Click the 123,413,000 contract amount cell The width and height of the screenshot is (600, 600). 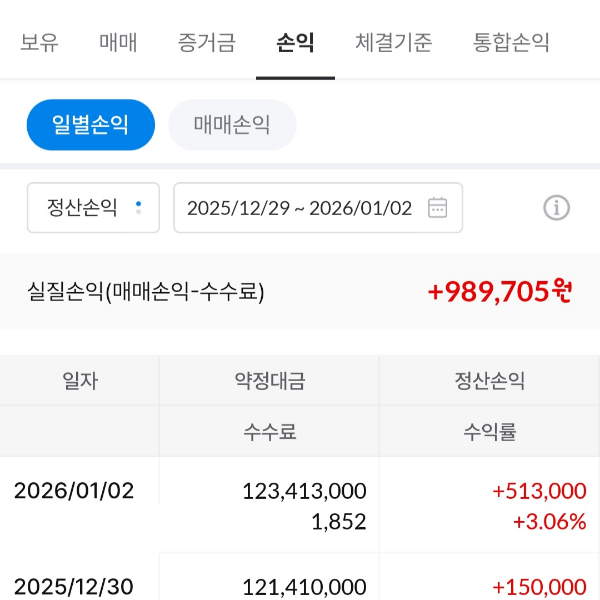pos(304,491)
